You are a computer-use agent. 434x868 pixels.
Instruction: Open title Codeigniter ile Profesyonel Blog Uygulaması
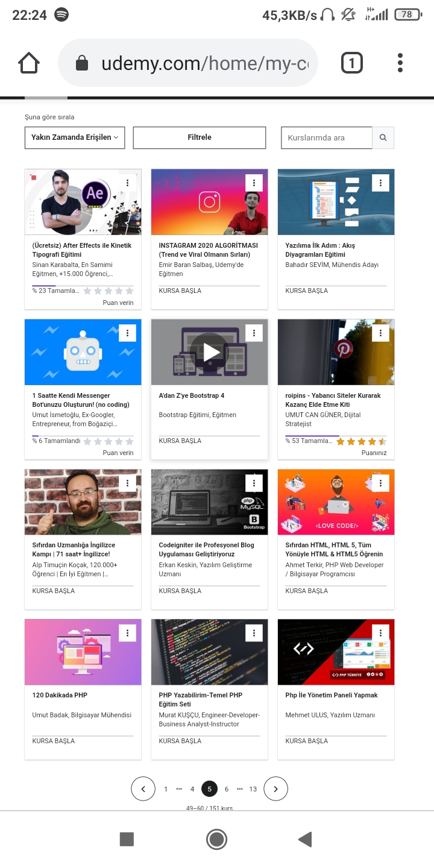[206, 550]
